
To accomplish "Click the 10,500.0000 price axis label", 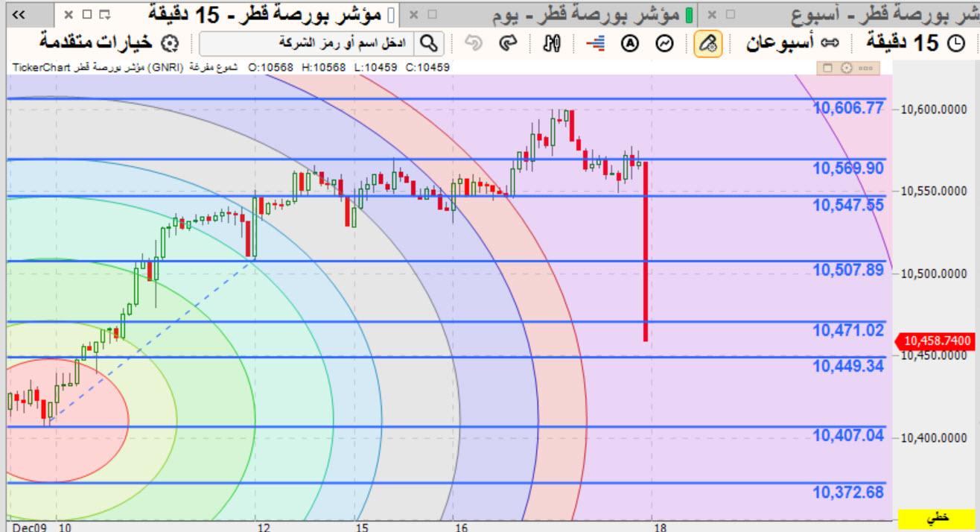I will (x=936, y=273).
